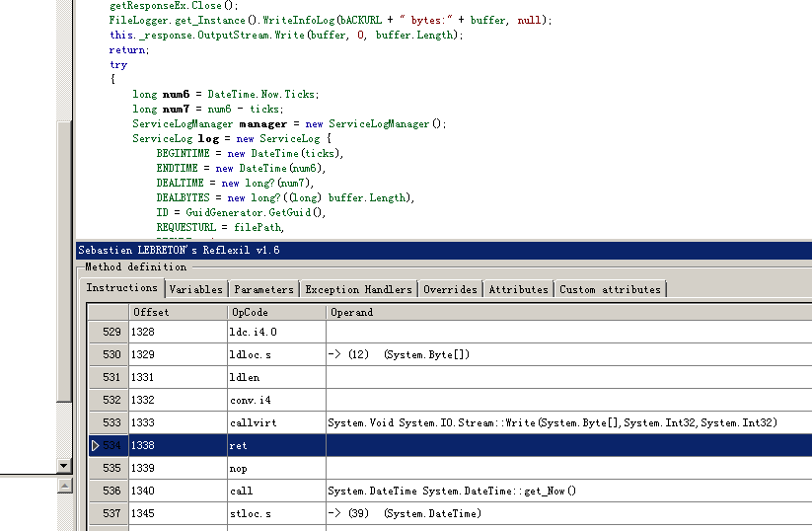Click the Operand column header
The width and height of the screenshot is (812, 531).
pos(568,313)
